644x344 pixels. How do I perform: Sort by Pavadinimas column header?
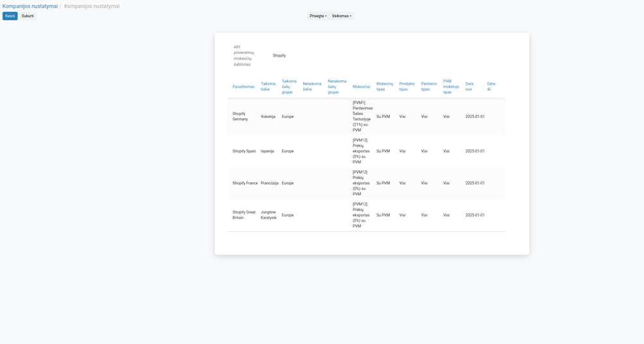(x=244, y=87)
